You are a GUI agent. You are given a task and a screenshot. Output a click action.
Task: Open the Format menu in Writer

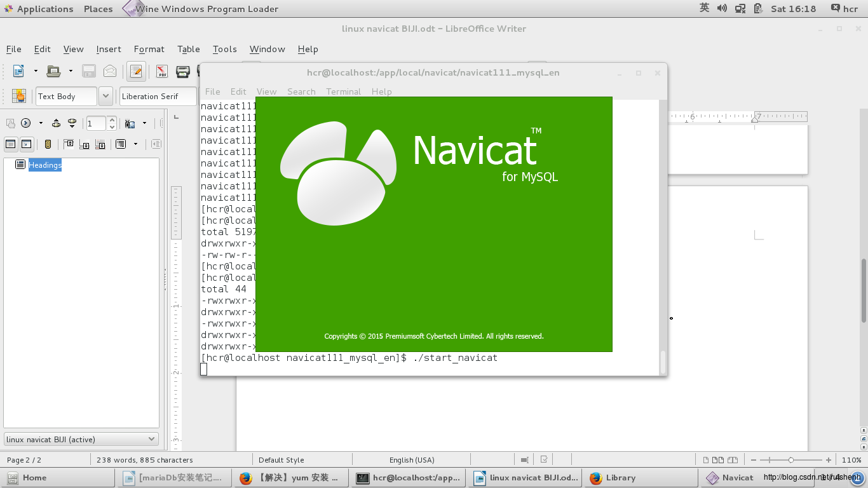(x=149, y=49)
